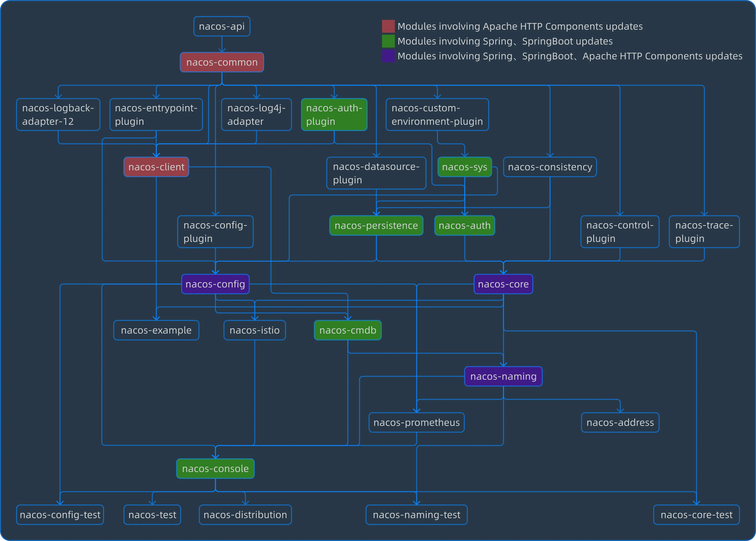The height and width of the screenshot is (541, 756).
Task: Click the nacos-api node
Action: (222, 26)
